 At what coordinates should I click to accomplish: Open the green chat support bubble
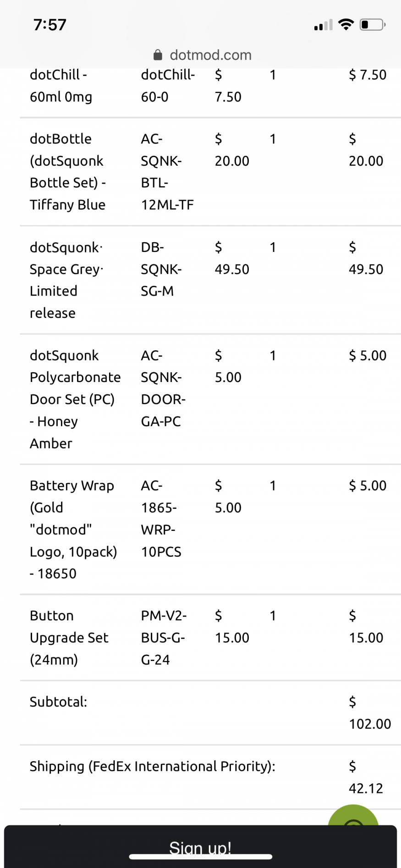pos(353,818)
